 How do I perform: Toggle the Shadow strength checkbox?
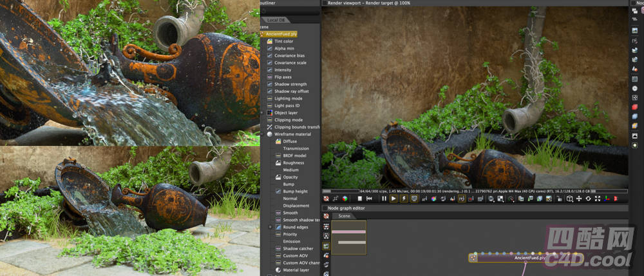click(x=270, y=84)
